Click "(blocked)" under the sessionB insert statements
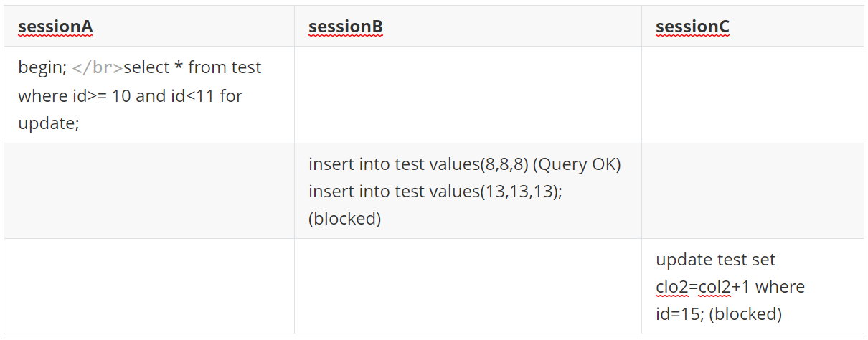 click(344, 219)
